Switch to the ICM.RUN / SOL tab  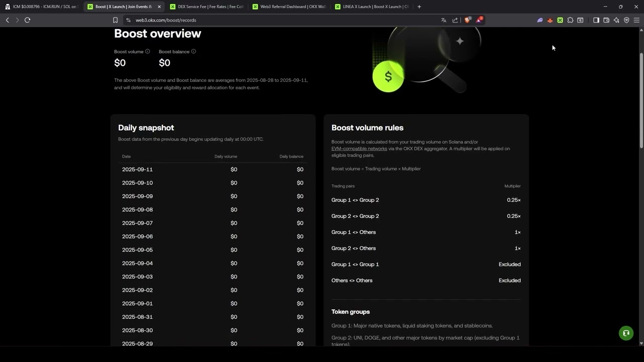point(41,7)
